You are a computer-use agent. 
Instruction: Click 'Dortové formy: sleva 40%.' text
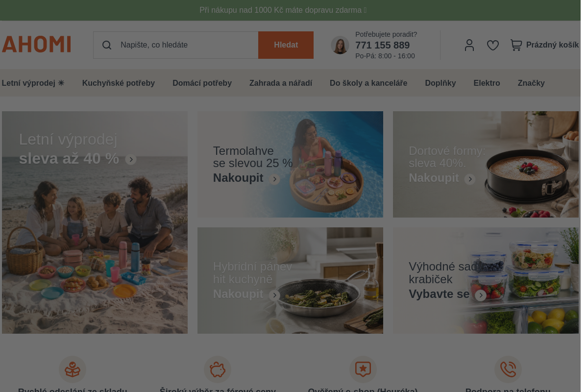[x=447, y=157]
